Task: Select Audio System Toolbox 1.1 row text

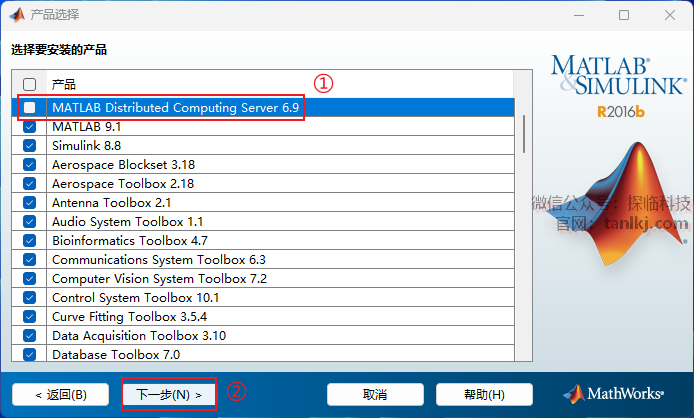Action: [x=127, y=222]
